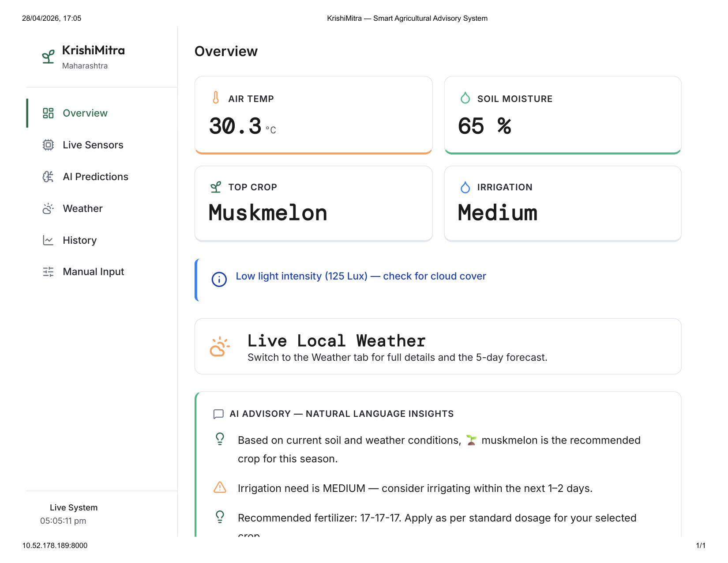Click the AI Predictions brain icon
Image resolution: width=728 pixels, height=563 pixels.
pyautogui.click(x=48, y=177)
